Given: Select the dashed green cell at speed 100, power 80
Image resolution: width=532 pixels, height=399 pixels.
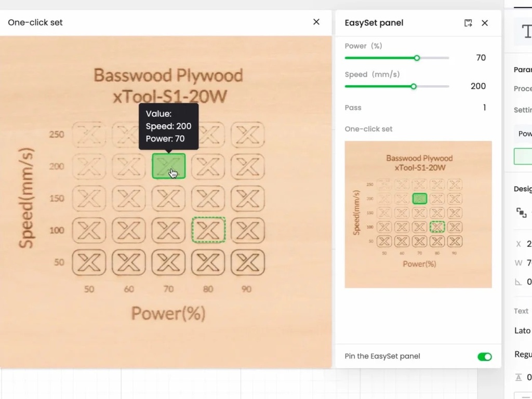Looking at the screenshot, I should 208,230.
